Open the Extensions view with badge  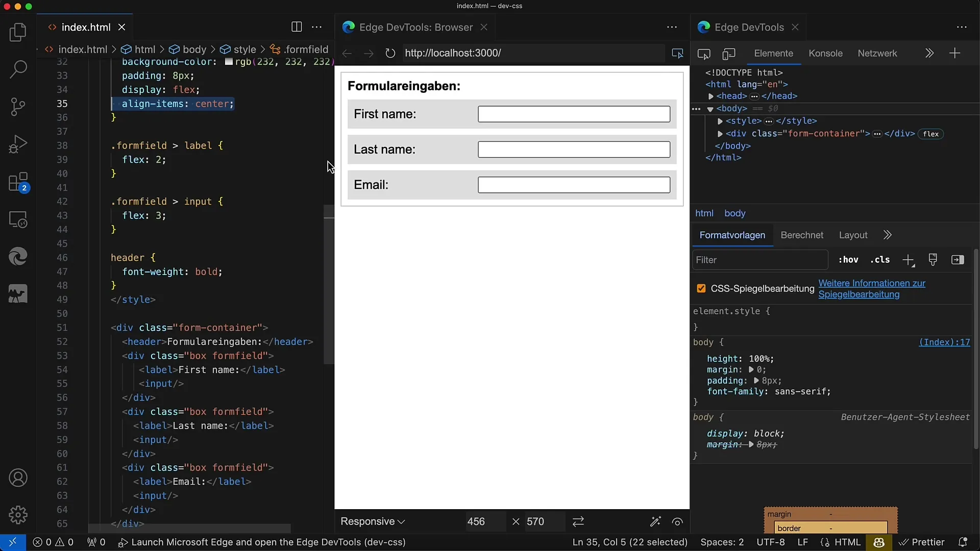pyautogui.click(x=18, y=182)
